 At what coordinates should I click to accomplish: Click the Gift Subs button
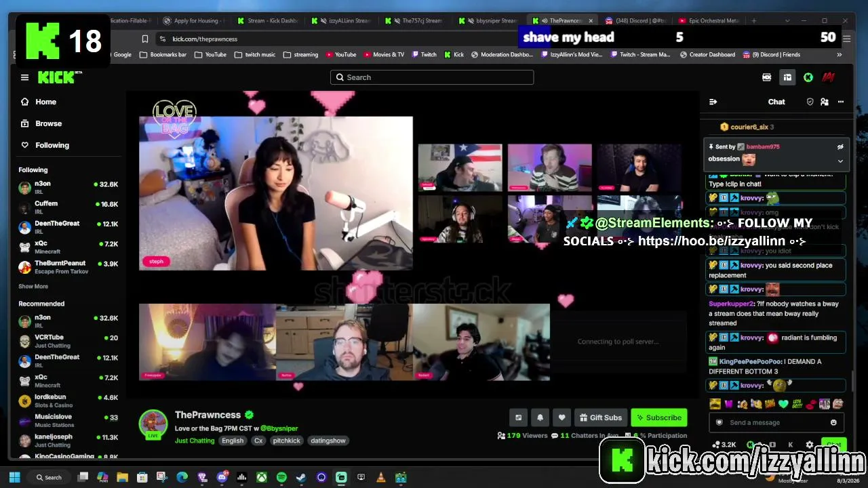[x=599, y=418]
